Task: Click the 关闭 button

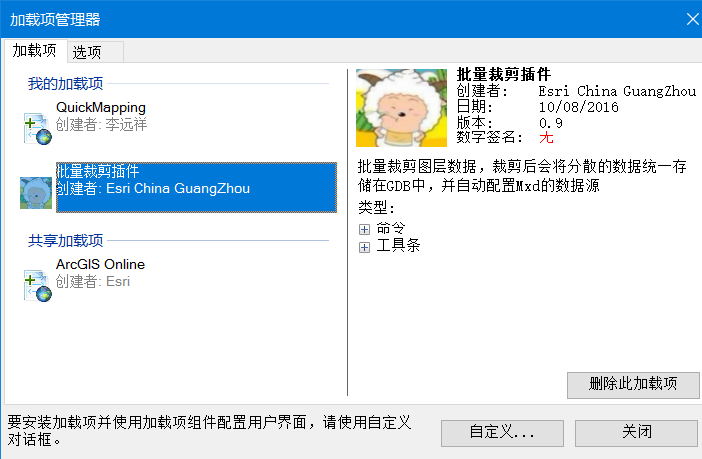Action: (x=636, y=433)
